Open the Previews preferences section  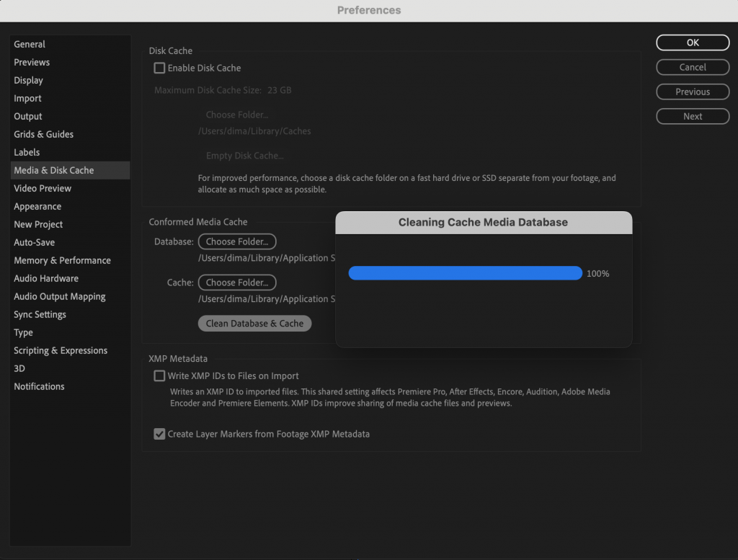pos(32,62)
